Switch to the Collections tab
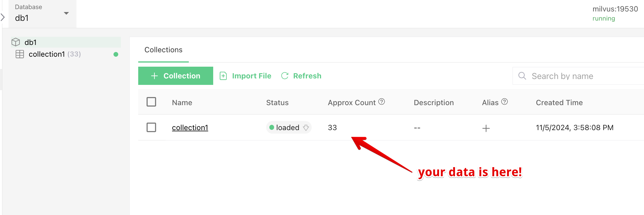644x215 pixels. (x=163, y=50)
